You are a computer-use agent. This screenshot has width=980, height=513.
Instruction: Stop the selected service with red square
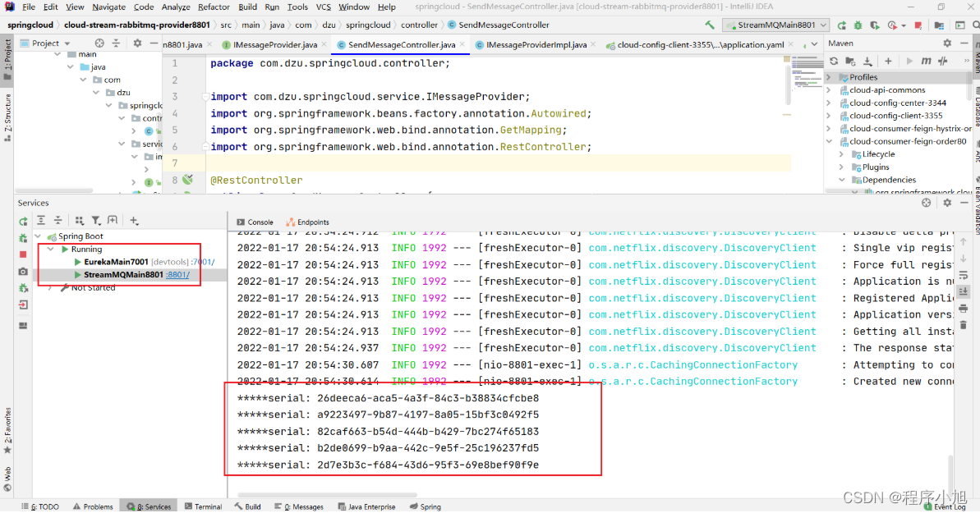click(23, 254)
